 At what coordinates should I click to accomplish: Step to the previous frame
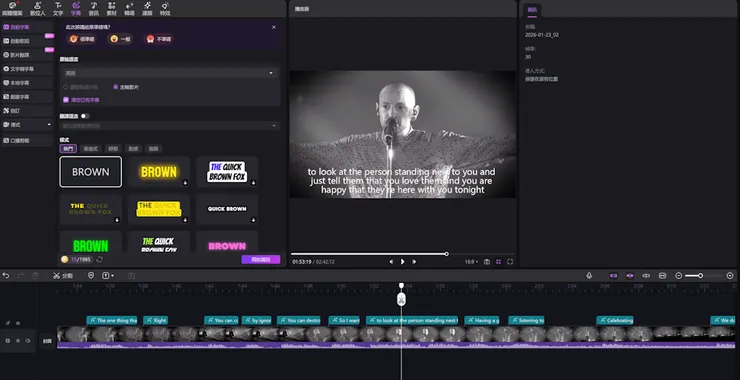click(391, 262)
